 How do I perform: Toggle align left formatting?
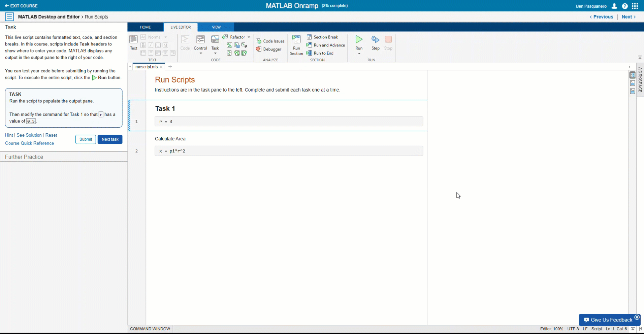[x=158, y=53]
